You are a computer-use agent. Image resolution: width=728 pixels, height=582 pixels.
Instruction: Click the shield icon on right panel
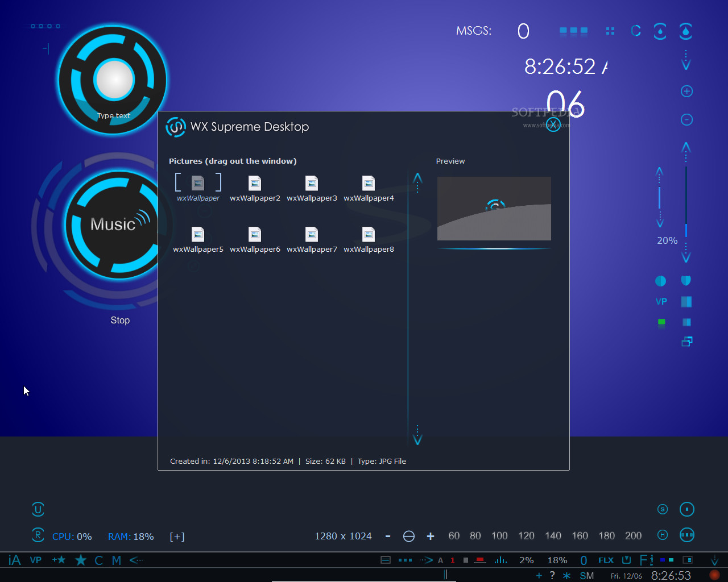[686, 281]
